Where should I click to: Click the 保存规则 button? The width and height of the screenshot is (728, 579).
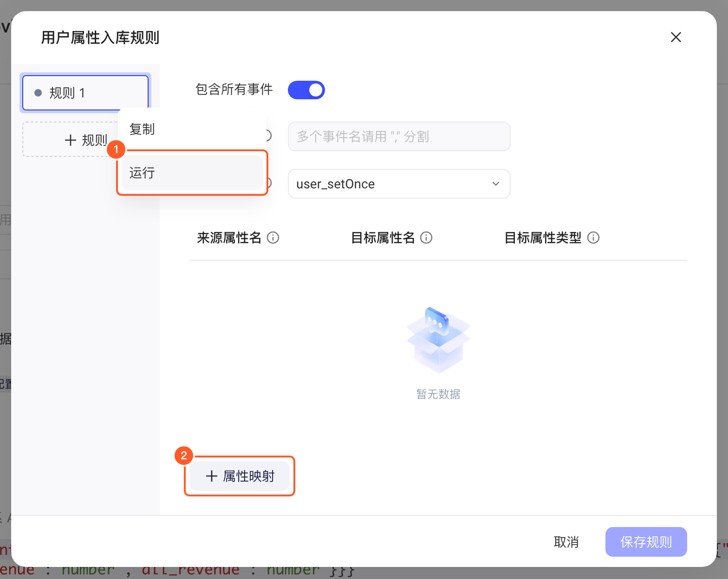[x=646, y=542]
